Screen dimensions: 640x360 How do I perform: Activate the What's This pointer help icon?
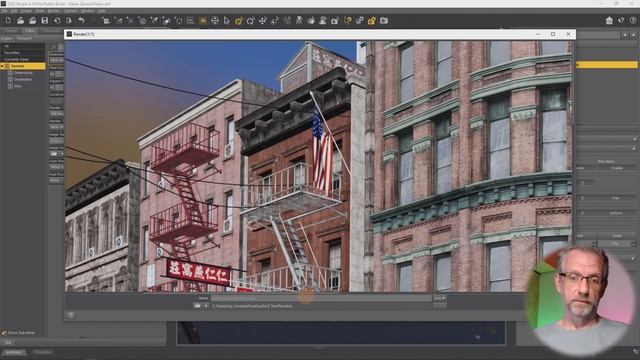pos(621,20)
